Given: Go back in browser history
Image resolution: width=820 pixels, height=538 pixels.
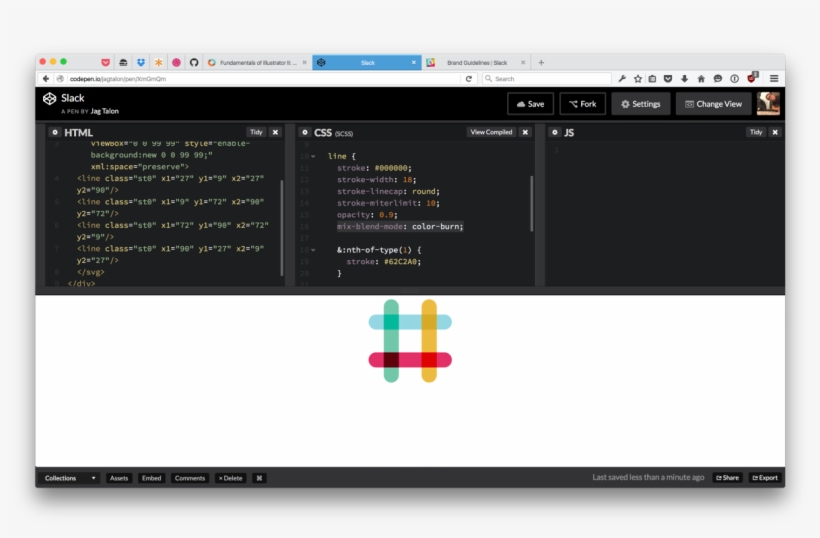Looking at the screenshot, I should (46, 78).
